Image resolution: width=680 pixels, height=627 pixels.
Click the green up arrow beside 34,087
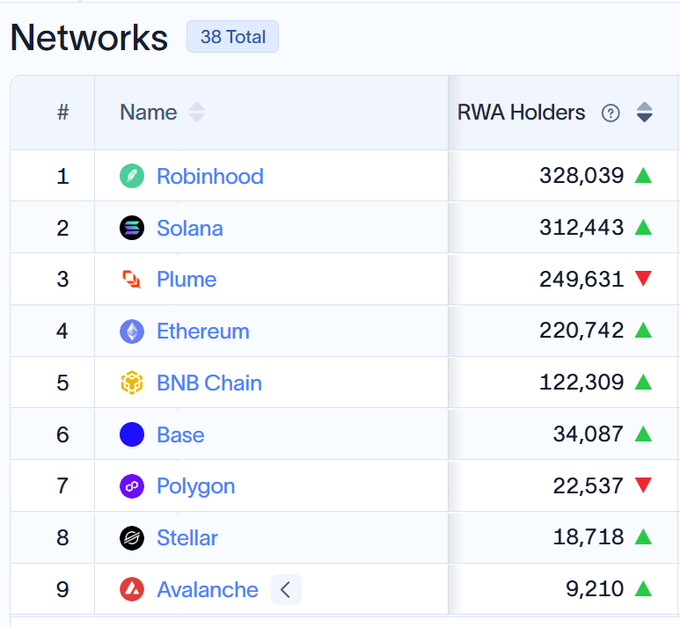point(643,434)
